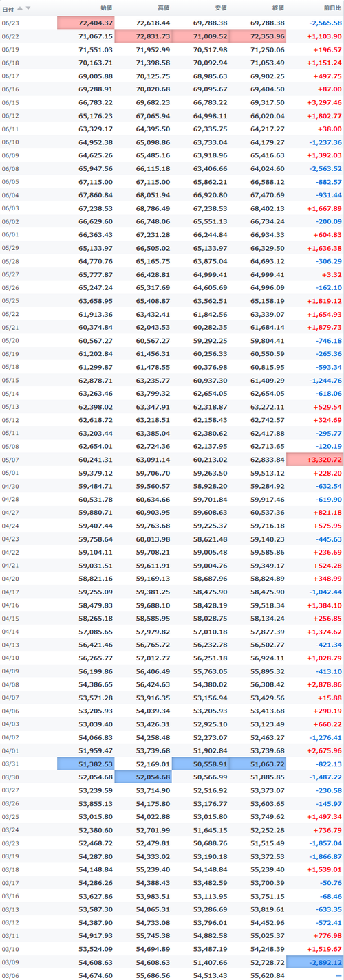
Task: Click the 終値 column header
Action: point(277,8)
